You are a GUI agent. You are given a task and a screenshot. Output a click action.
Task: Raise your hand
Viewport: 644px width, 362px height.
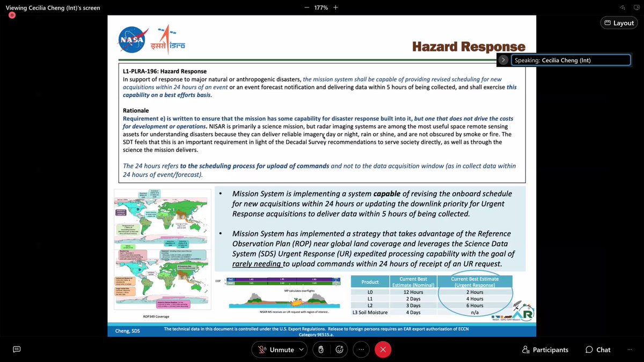tap(320, 350)
